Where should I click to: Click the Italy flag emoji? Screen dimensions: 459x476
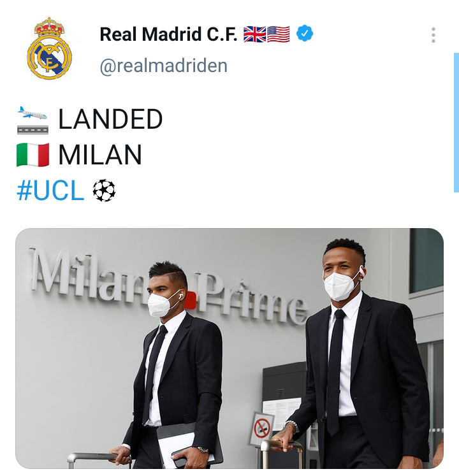click(33, 155)
